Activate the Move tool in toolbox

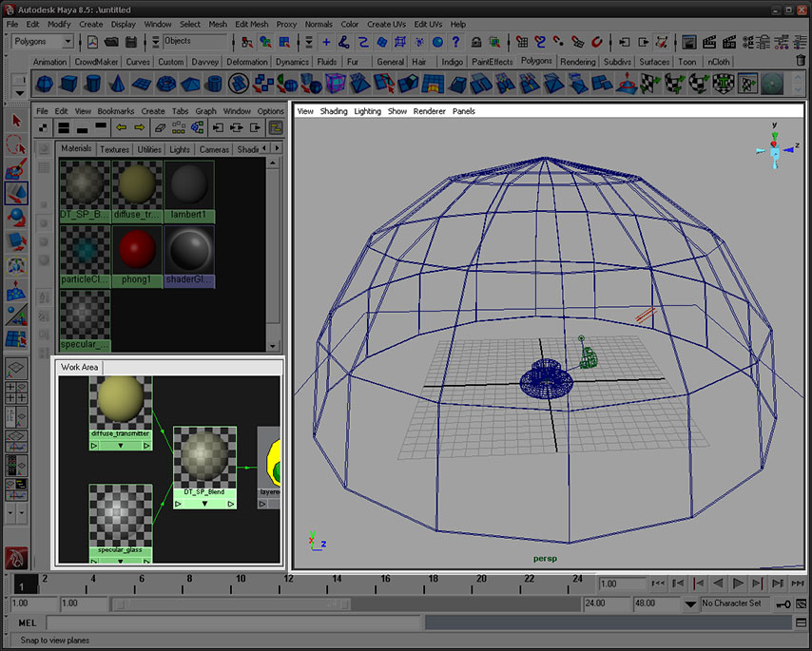pos(16,193)
